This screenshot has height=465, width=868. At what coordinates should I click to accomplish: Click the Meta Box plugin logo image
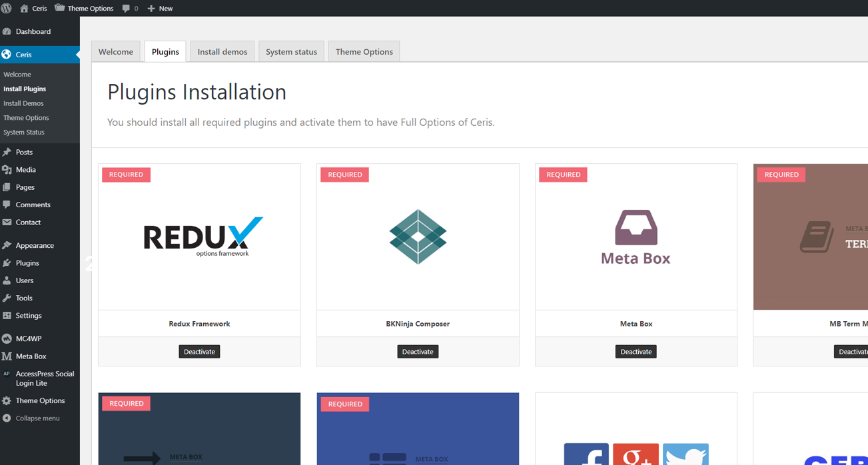tap(636, 237)
